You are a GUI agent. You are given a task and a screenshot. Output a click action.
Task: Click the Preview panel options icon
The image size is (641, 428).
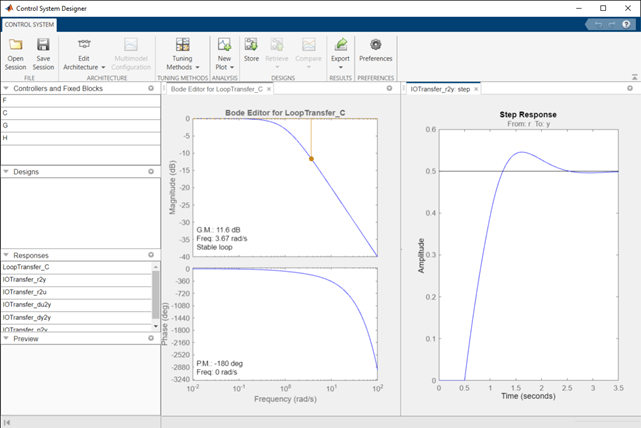coord(152,338)
